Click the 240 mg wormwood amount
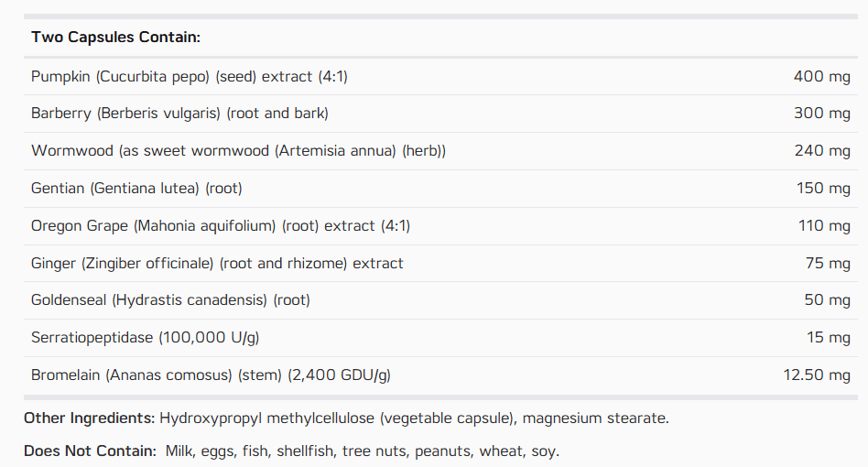The width and height of the screenshot is (868, 467). [822, 150]
